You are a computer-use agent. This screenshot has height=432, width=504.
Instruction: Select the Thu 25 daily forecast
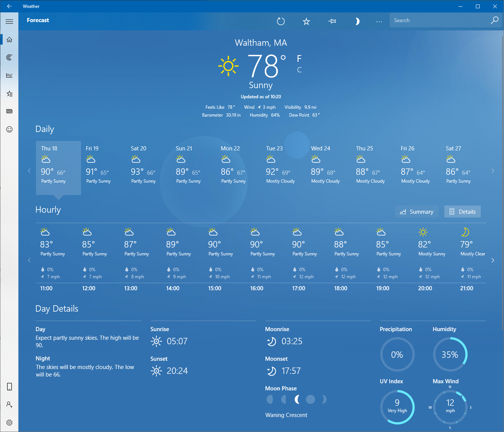pyautogui.click(x=373, y=168)
